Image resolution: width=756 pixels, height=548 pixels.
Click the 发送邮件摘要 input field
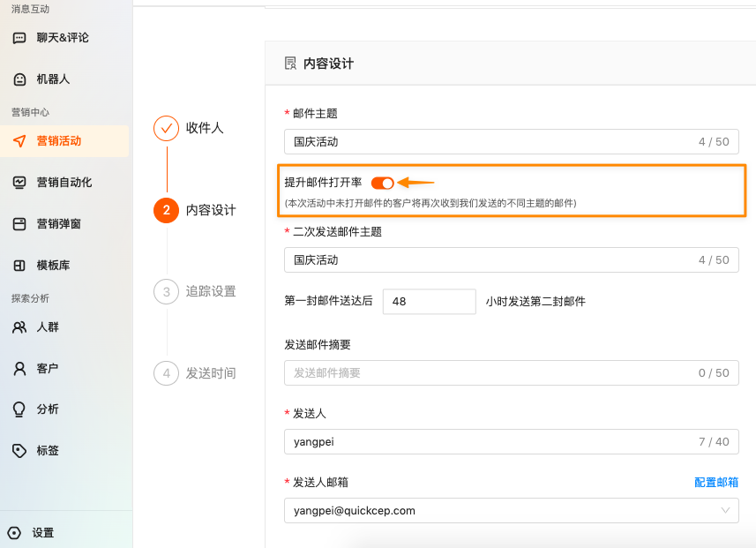click(x=511, y=373)
